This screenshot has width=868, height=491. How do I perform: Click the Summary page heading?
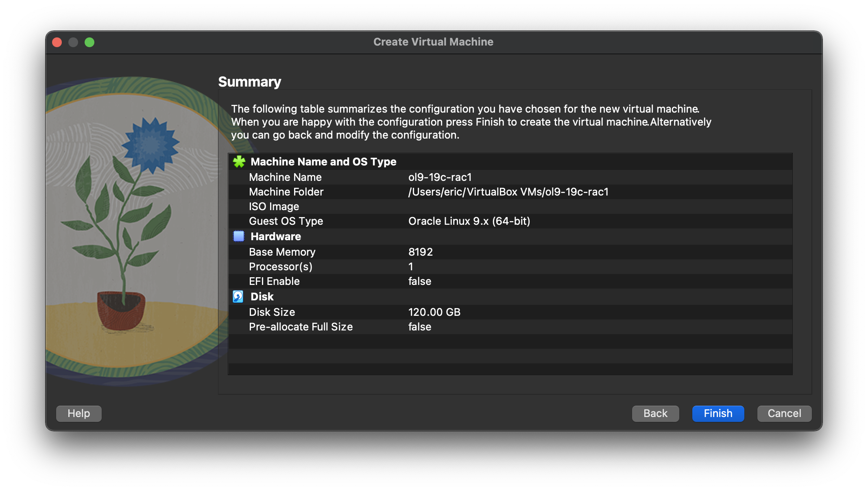(249, 82)
